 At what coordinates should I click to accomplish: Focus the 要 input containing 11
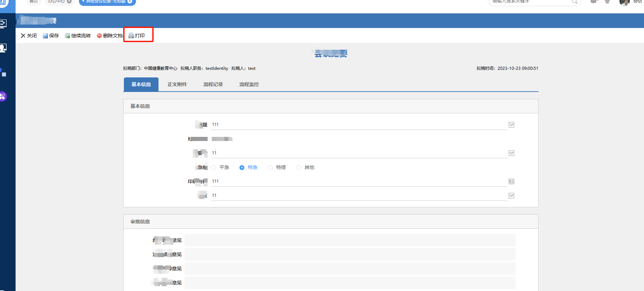coord(359,153)
